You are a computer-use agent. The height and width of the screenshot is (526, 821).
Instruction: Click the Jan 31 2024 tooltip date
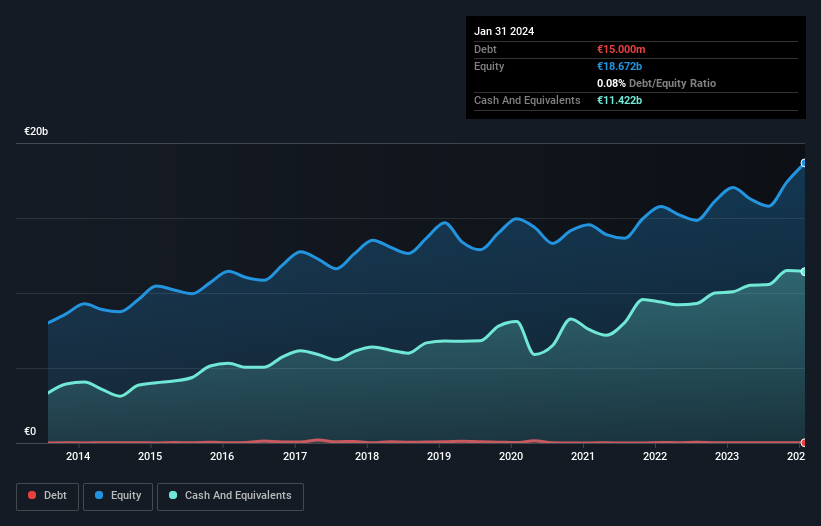point(504,31)
